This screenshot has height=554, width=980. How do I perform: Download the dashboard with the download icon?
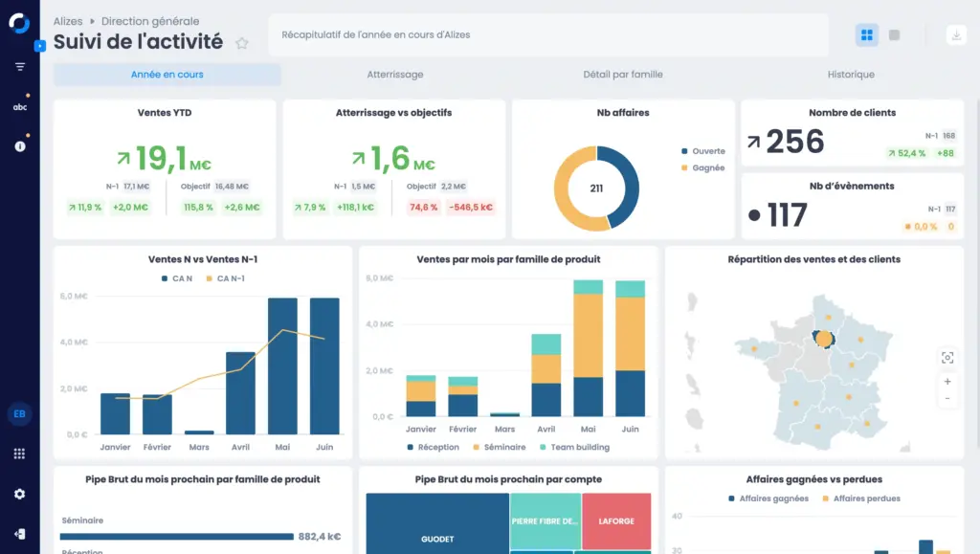click(x=956, y=35)
